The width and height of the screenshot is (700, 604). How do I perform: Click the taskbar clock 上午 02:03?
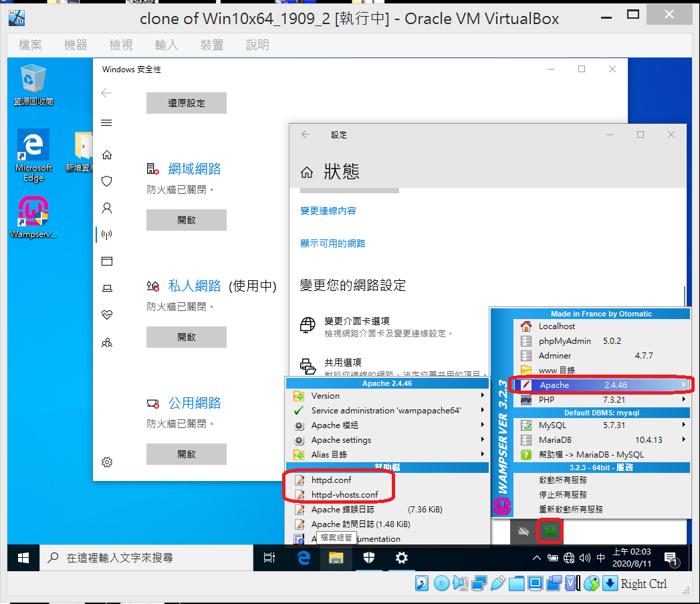pos(631,558)
